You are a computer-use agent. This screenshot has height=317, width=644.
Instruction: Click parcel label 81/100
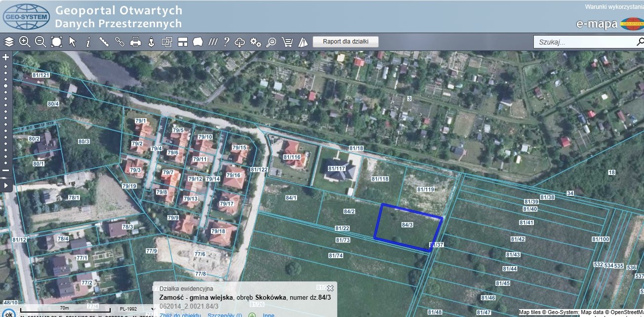pos(601,239)
